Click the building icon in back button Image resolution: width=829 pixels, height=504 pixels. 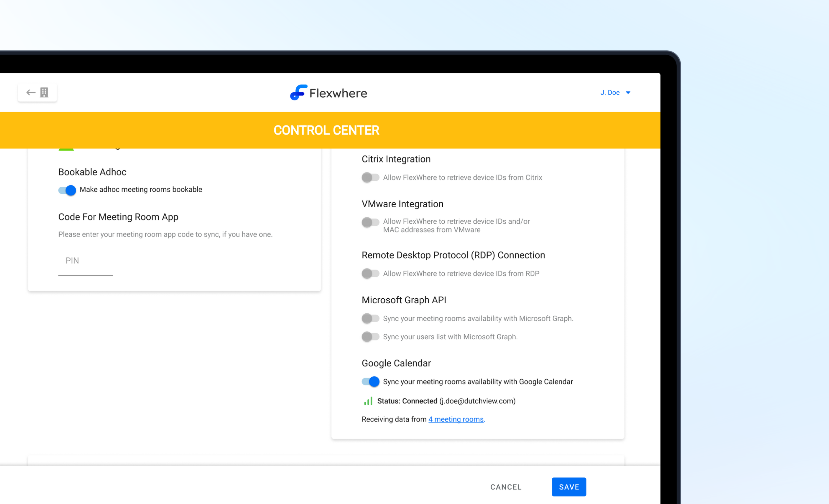click(44, 93)
